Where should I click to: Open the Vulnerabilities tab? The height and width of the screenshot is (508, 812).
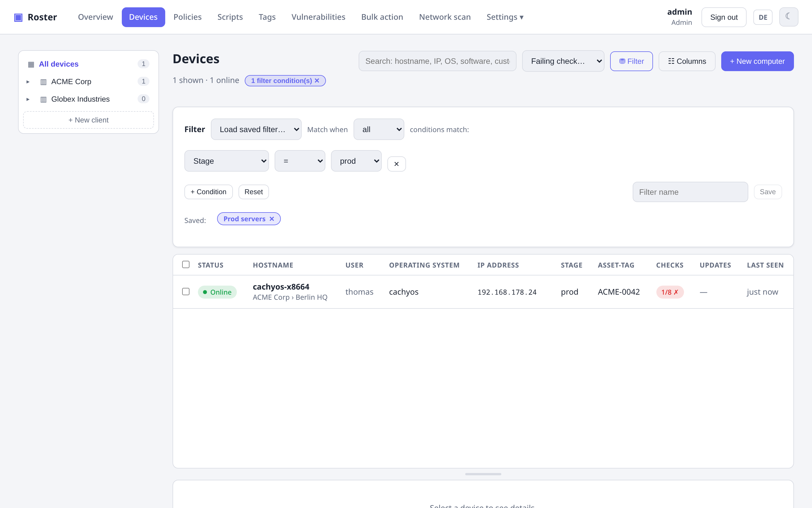pos(318,17)
